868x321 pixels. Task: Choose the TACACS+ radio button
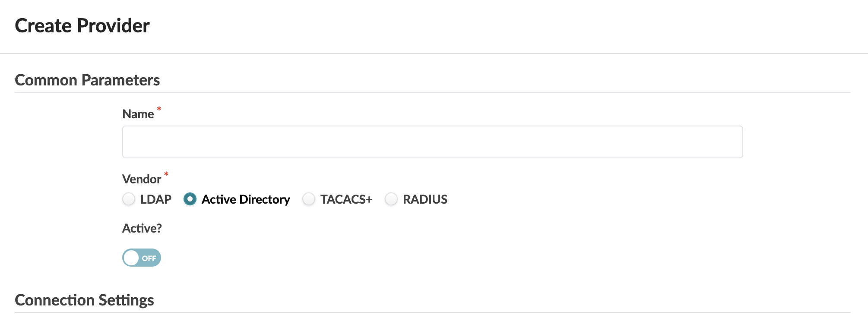[309, 199]
